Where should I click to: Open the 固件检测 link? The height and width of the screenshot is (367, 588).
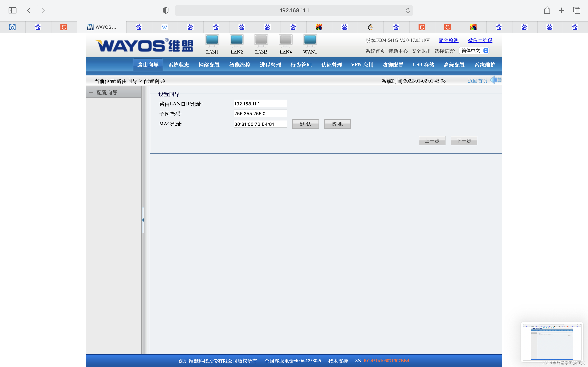click(448, 41)
